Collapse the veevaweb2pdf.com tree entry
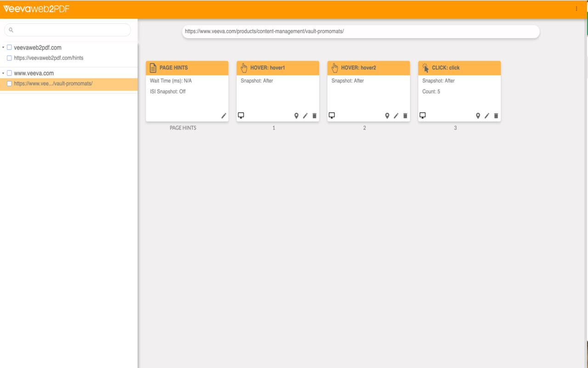Viewport: 588px width, 368px height. [x=4, y=47]
